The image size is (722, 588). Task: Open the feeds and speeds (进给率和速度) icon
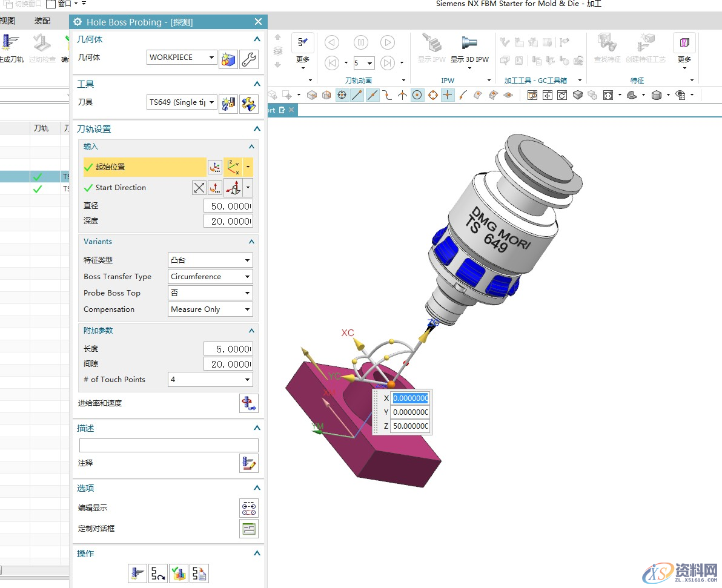(x=249, y=403)
